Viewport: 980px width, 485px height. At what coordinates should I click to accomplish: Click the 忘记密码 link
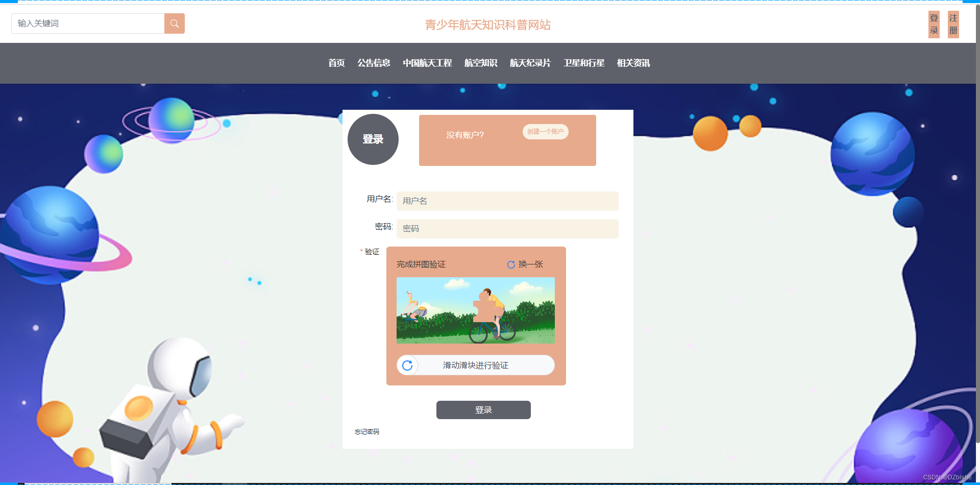[x=367, y=432]
